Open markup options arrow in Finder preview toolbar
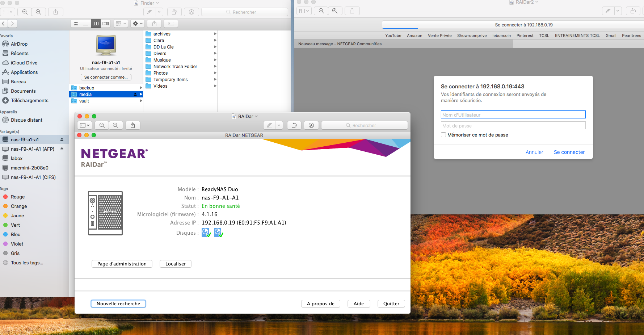The image size is (644, 335). tap(159, 12)
